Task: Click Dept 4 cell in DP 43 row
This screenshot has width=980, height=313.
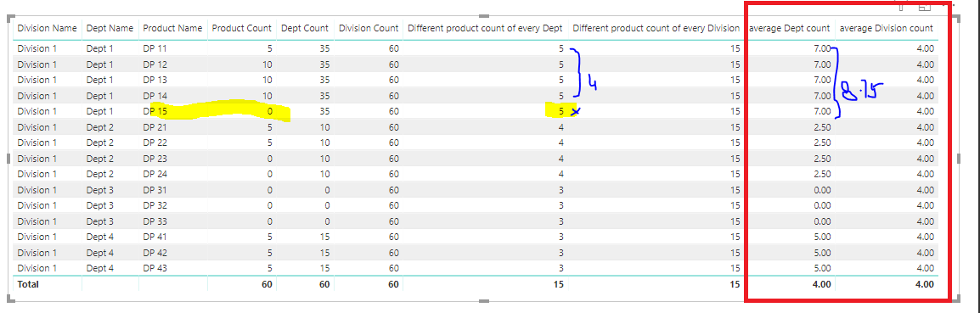Action: (100, 268)
